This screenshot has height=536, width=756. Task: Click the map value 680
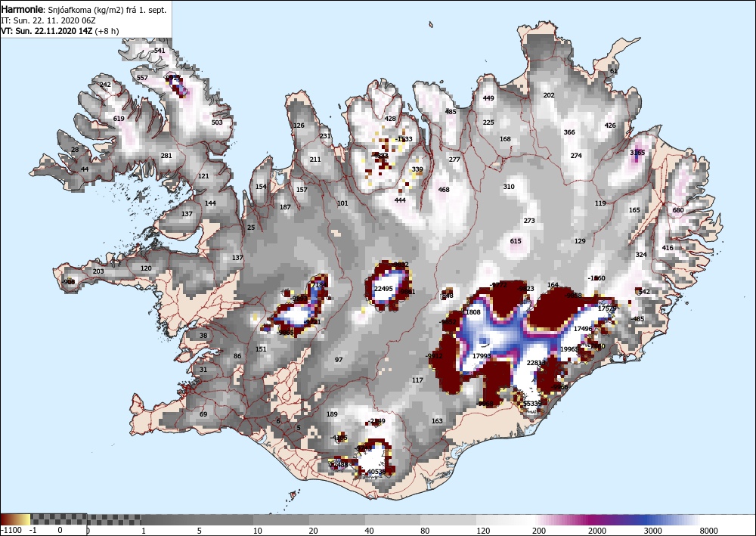pos(678,211)
